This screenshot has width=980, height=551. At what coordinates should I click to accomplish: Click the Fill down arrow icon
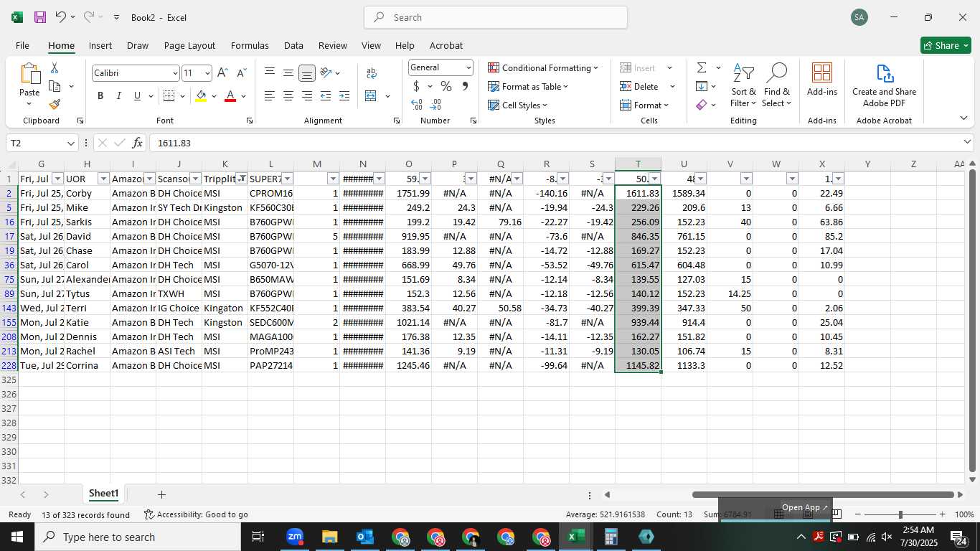tap(702, 86)
